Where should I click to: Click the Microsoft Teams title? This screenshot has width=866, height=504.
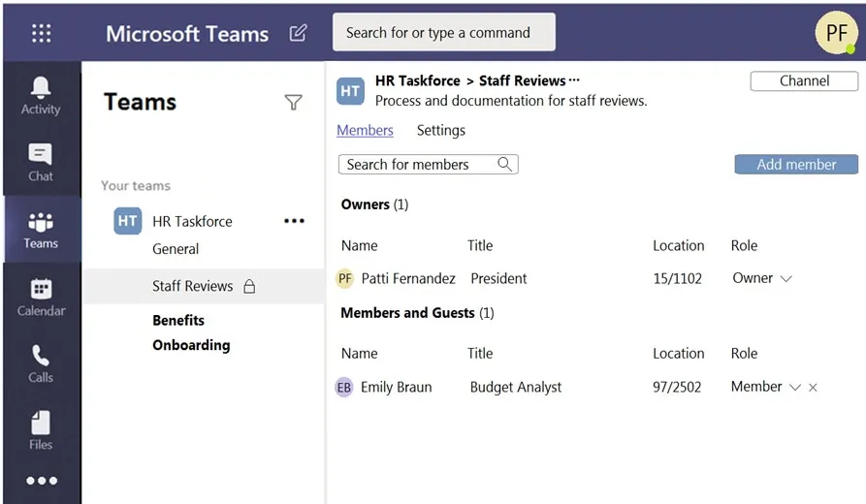click(x=187, y=34)
